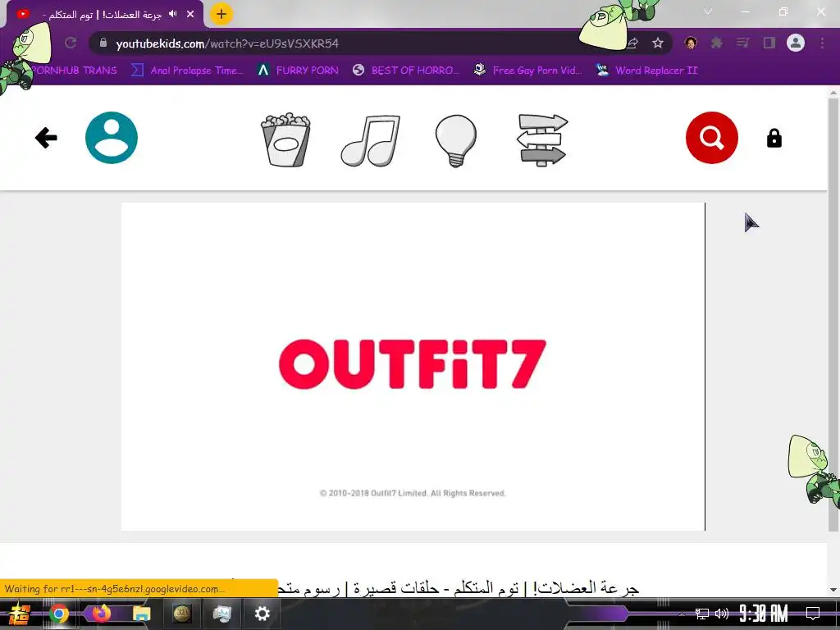
Task: View site info lock icon
Action: (x=103, y=43)
